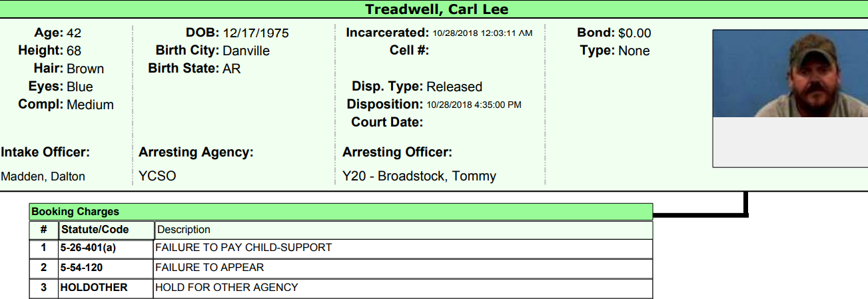Click the Bond amount $0.00
Screen dimensions: 868x299
[x=634, y=33]
